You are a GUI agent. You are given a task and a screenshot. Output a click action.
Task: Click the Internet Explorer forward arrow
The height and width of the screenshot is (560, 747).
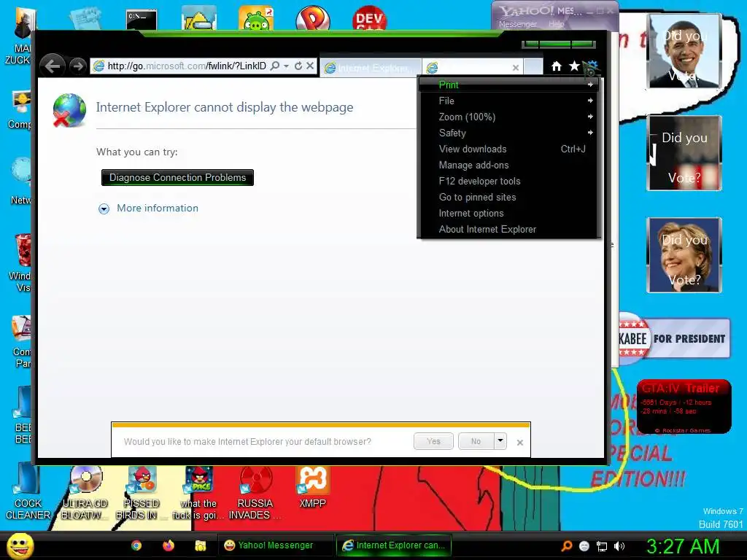77,66
